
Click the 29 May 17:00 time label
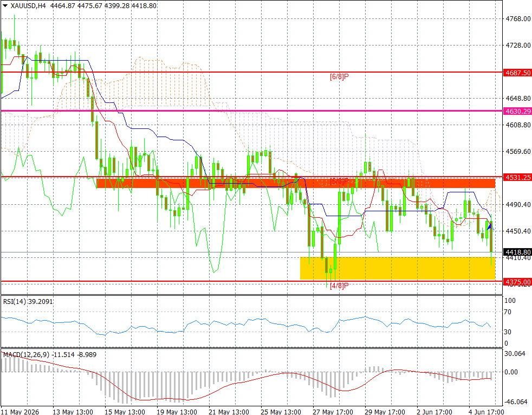click(385, 412)
